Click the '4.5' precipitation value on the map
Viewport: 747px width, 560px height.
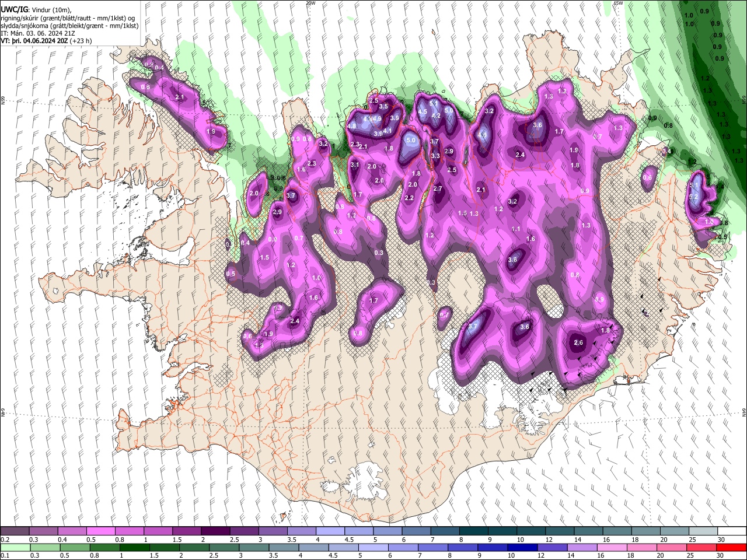coord(423,111)
